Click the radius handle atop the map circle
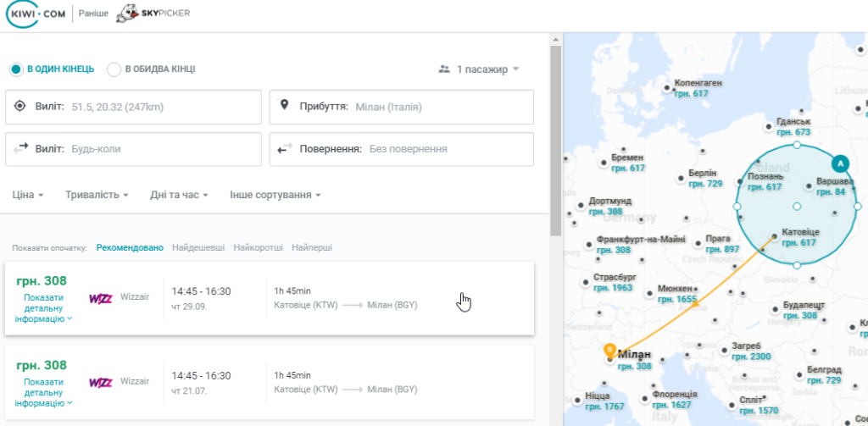The image size is (868, 426). tap(797, 145)
